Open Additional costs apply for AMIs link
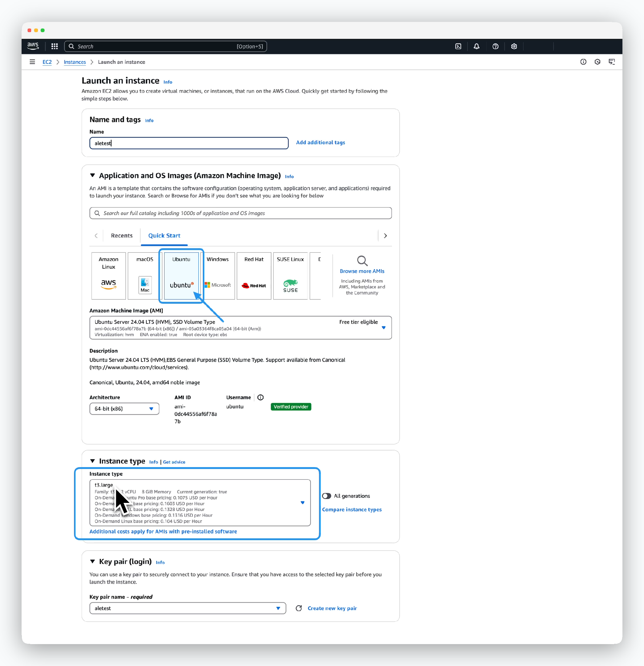This screenshot has height=666, width=644. pos(163,532)
